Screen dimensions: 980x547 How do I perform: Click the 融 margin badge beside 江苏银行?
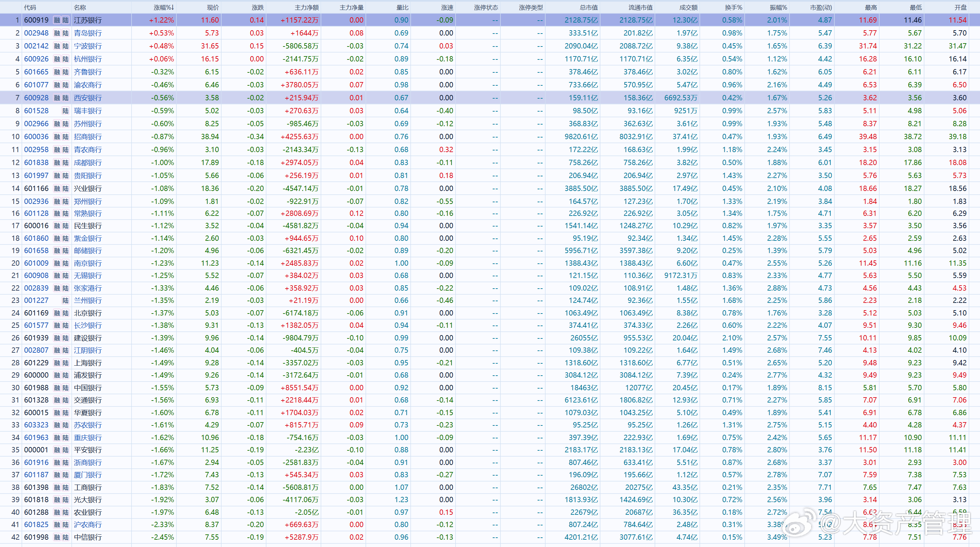click(x=57, y=20)
